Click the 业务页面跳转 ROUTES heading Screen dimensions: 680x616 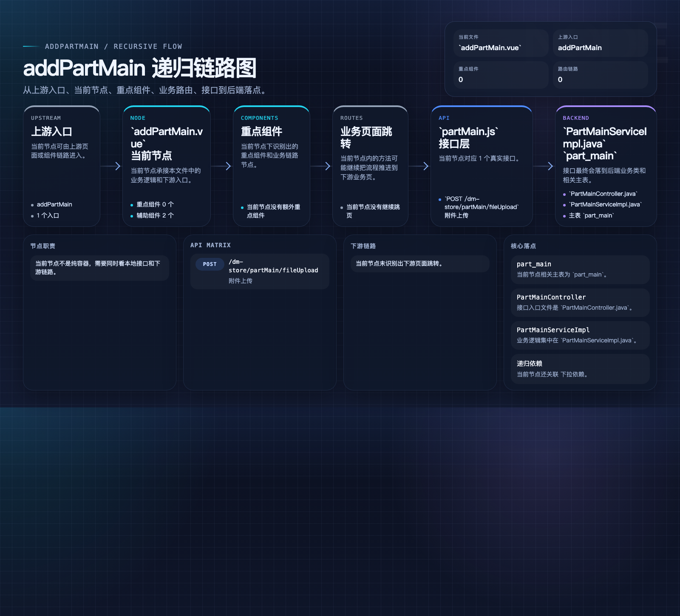[x=366, y=138]
